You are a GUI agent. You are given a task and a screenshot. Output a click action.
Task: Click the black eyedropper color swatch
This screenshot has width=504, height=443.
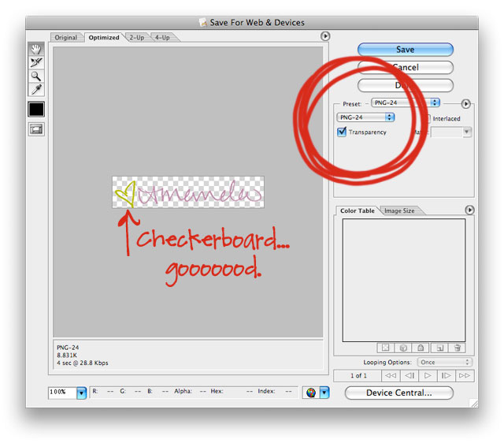(x=36, y=110)
